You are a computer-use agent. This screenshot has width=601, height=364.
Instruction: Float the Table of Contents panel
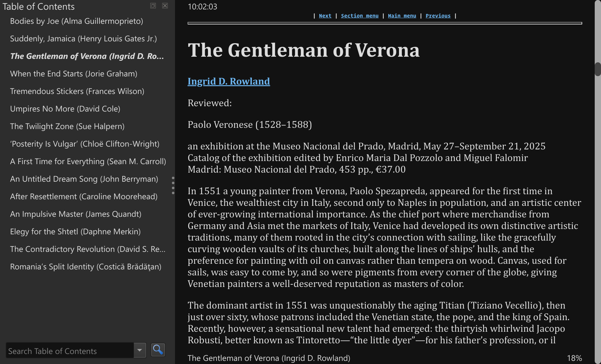pos(153,6)
